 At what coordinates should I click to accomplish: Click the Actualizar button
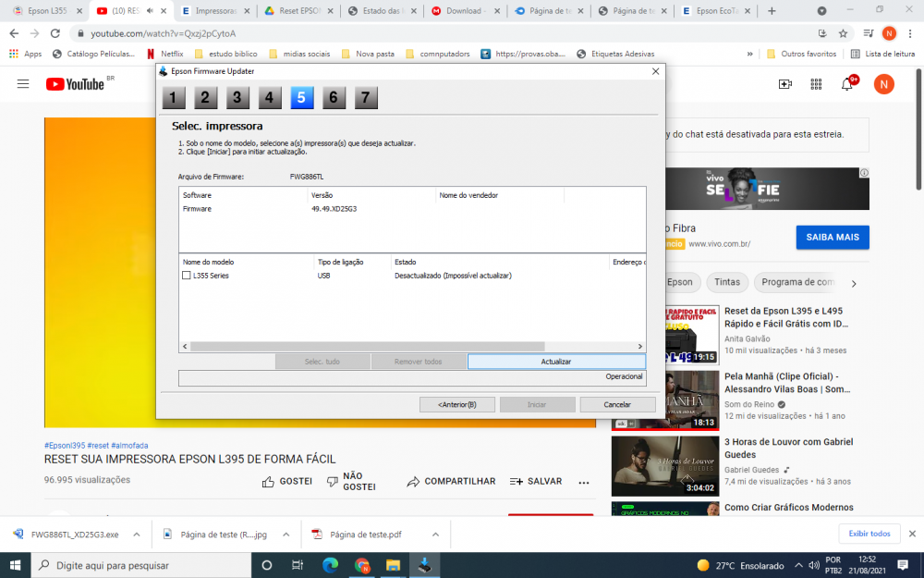(556, 362)
